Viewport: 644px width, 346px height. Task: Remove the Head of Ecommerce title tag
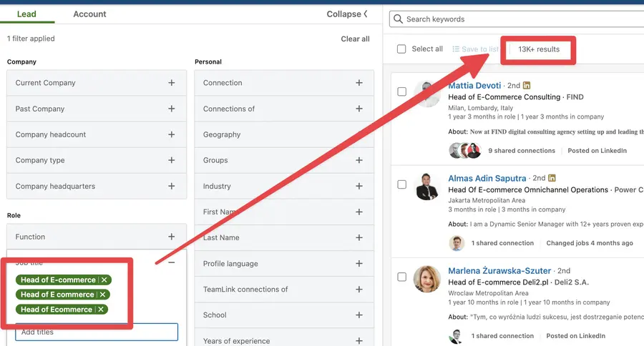coord(101,310)
